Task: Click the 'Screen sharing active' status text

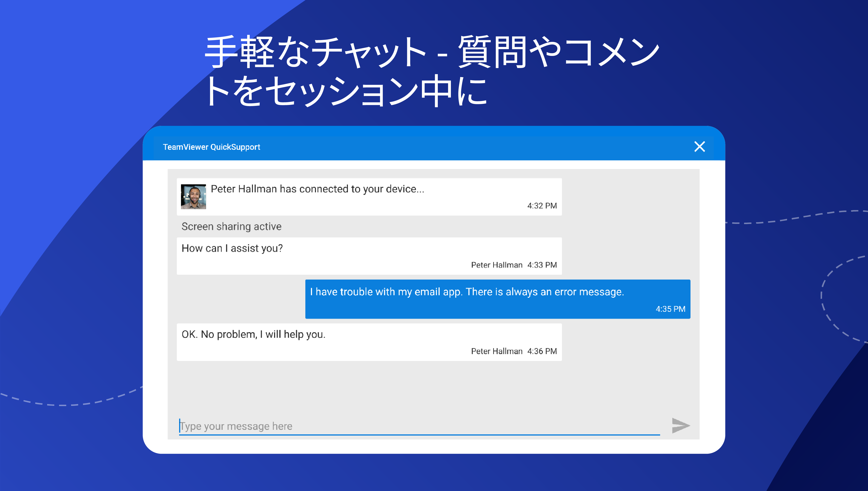Action: coord(232,226)
